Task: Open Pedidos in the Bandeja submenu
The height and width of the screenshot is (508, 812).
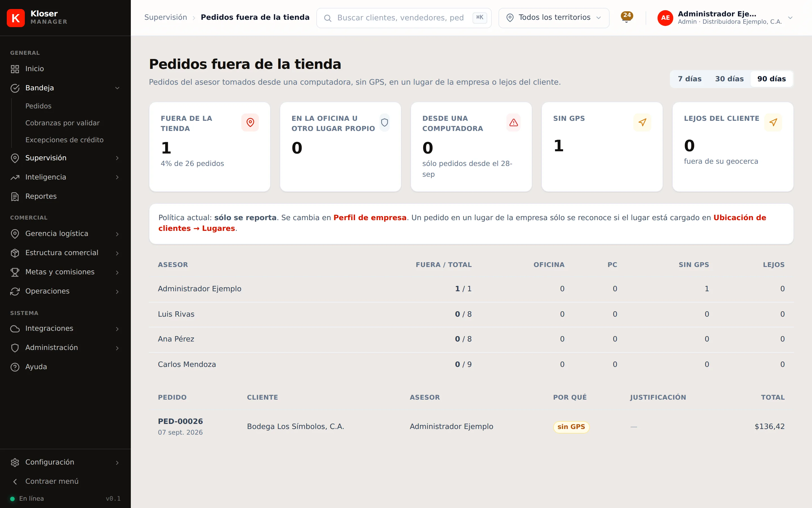Action: point(38,106)
